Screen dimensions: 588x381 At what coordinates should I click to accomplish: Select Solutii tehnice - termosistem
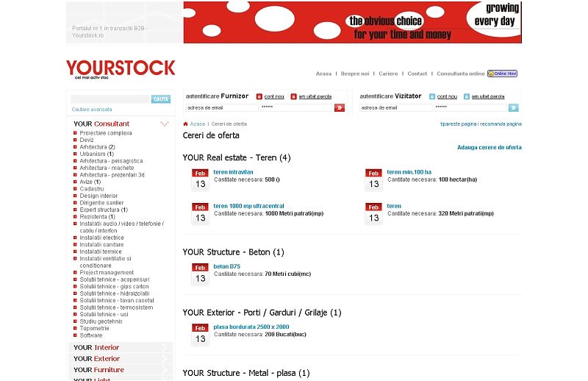pos(116,307)
